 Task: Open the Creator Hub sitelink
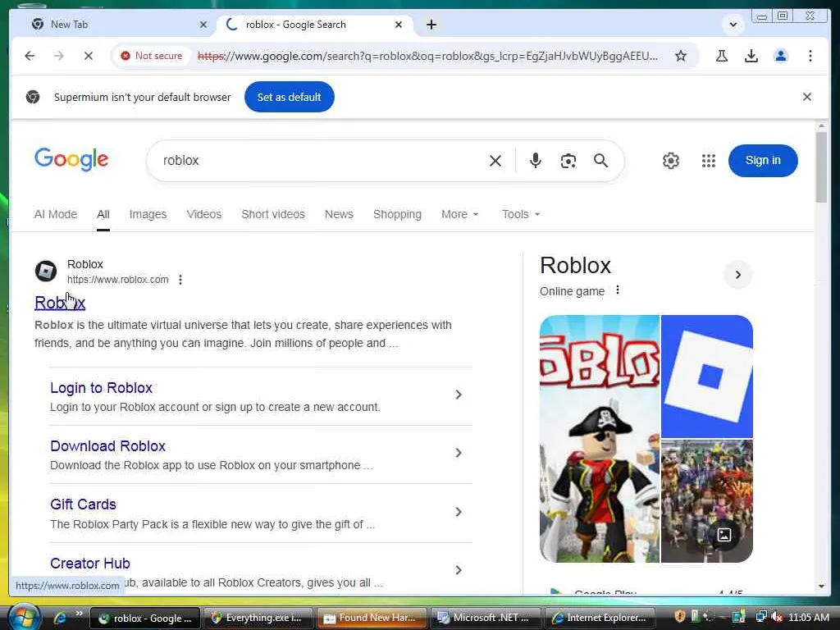point(90,564)
